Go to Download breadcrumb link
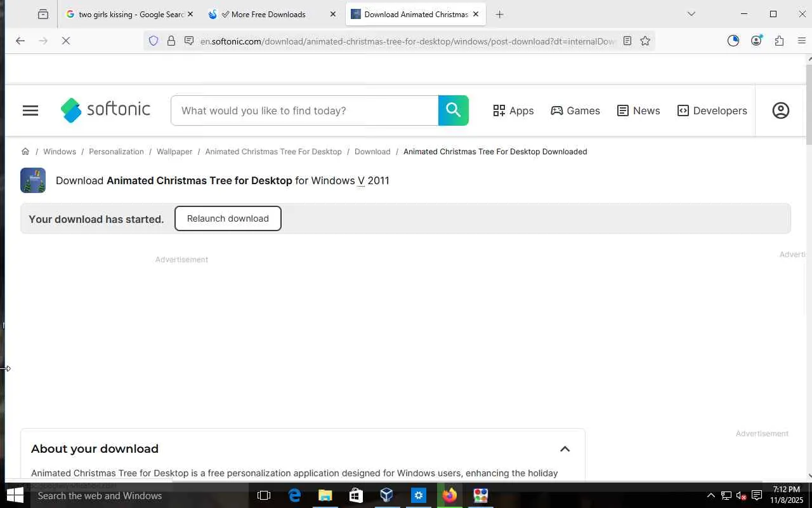Viewport: 812px width, 508px height. (372, 151)
